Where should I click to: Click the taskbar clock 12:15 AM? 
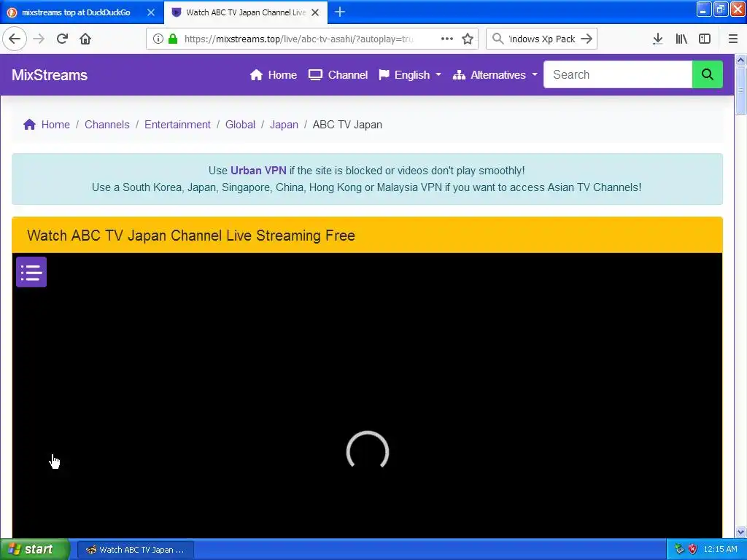(x=720, y=549)
